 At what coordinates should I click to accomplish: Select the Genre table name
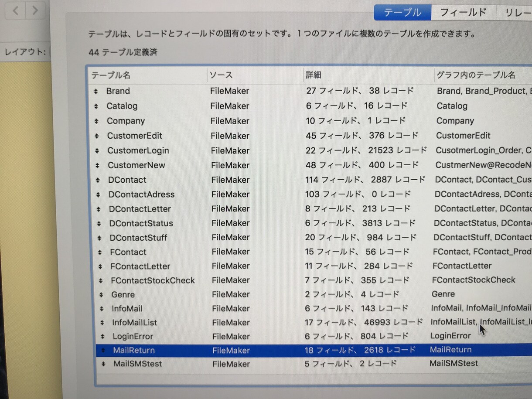pyautogui.click(x=123, y=294)
